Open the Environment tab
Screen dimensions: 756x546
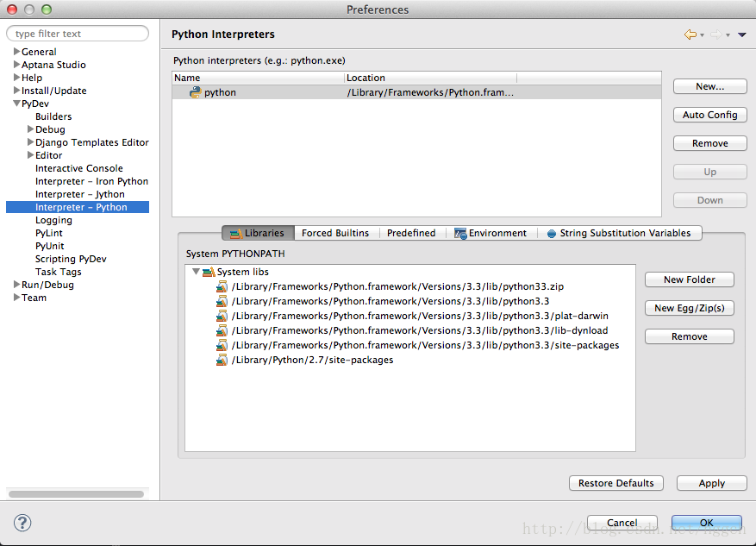click(490, 234)
